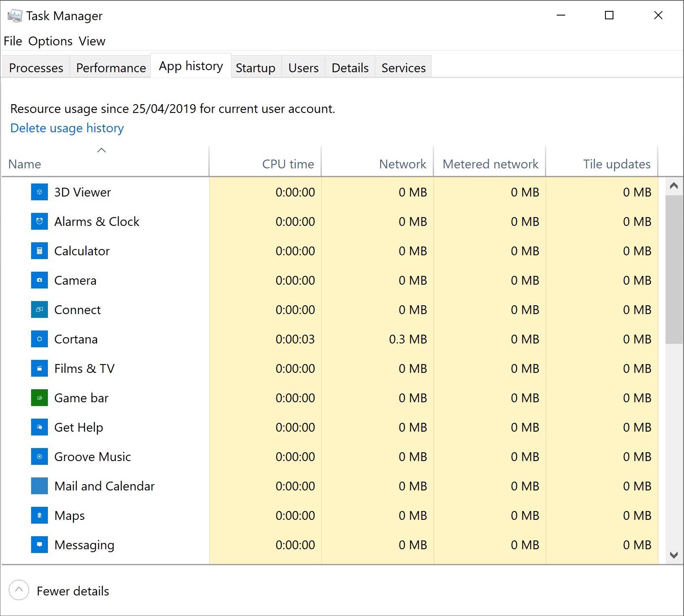The height and width of the screenshot is (616, 684).
Task: Sort by CPU time column header
Action: click(265, 161)
